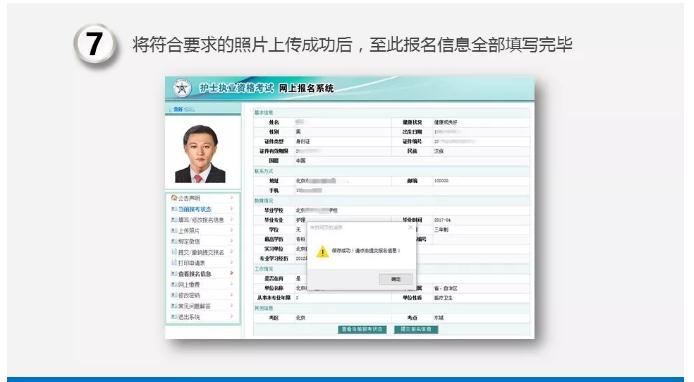The height and width of the screenshot is (382, 694).
Task: Click the icon beside 退出系统
Action: point(174,317)
